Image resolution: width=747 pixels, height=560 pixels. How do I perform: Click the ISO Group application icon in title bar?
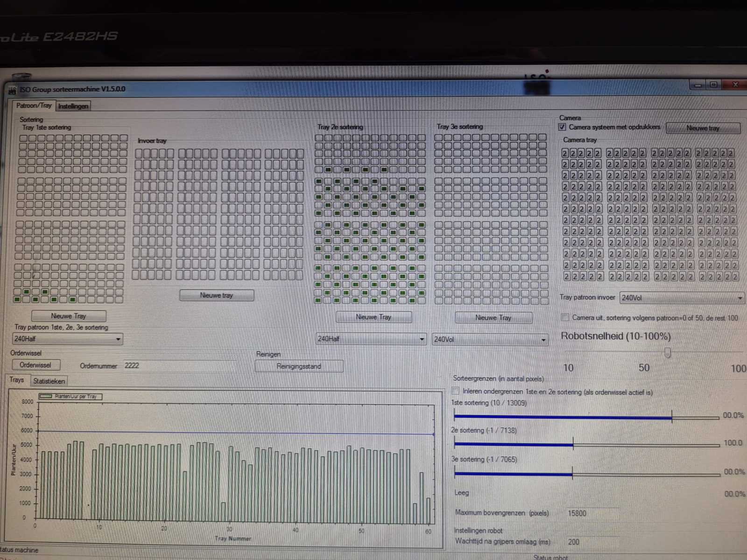coord(13,89)
